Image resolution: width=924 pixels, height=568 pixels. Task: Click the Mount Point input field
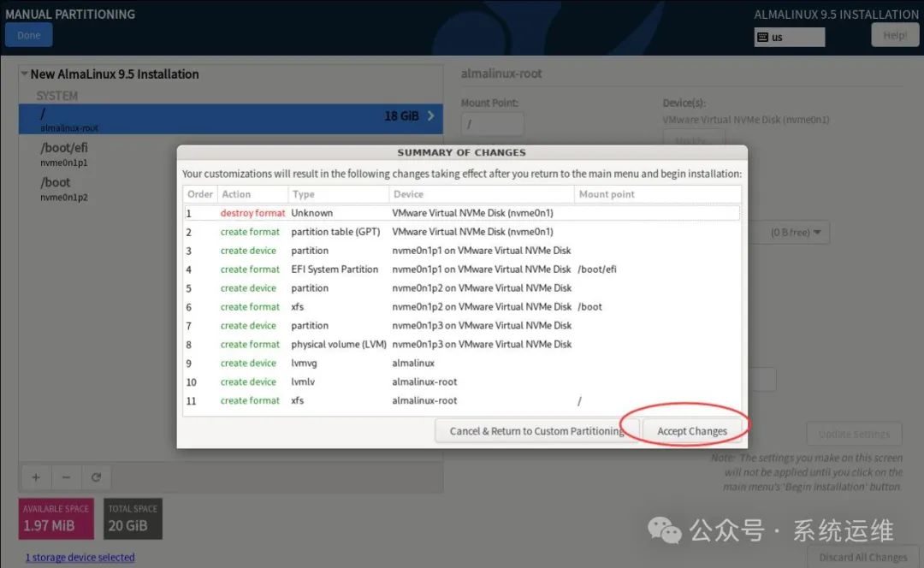tap(492, 124)
